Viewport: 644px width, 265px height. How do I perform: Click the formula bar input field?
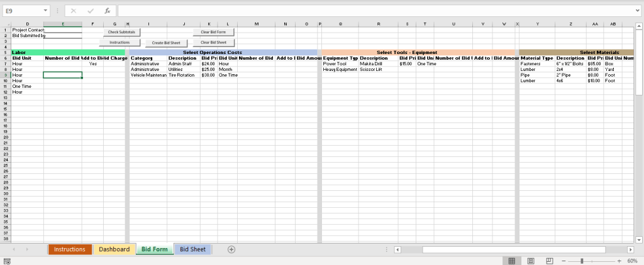[371, 11]
